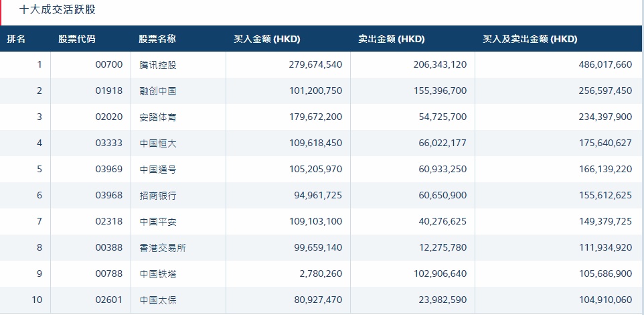The height and width of the screenshot is (315, 644).
Task: Select stock code 02318
Action: [x=109, y=221]
